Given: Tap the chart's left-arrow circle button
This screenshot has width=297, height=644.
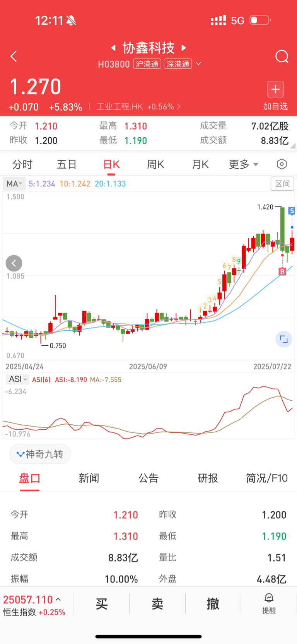Looking at the screenshot, I should point(14,263).
